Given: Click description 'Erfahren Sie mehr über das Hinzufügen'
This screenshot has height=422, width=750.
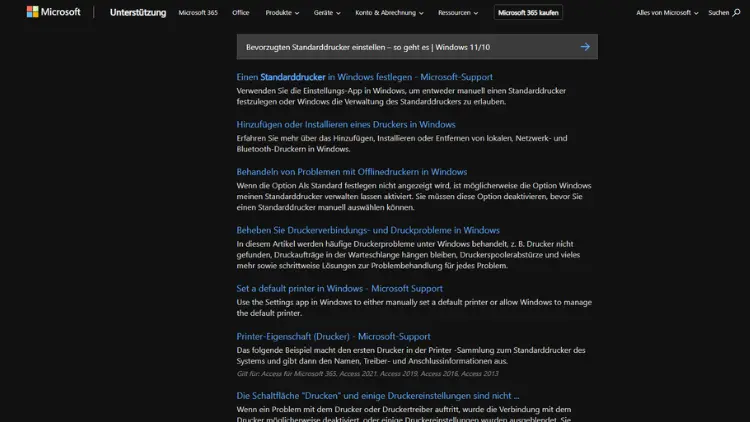Looking at the screenshot, I should click(402, 144).
